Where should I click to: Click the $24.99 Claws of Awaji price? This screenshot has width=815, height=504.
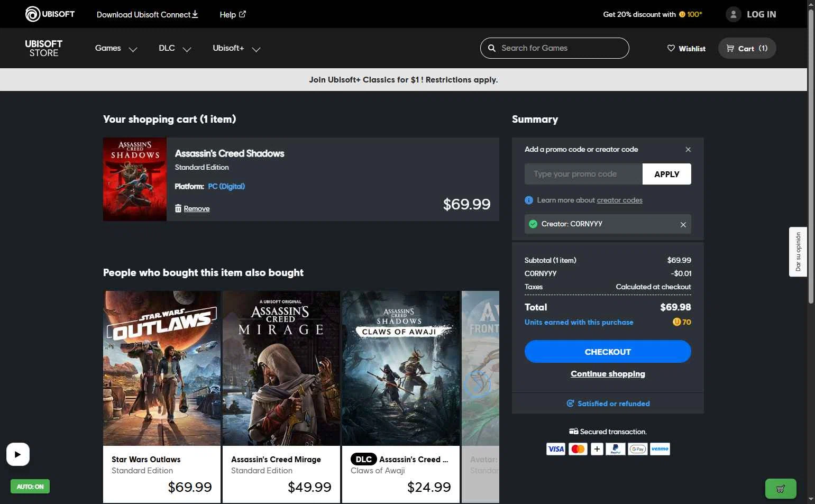point(429,487)
